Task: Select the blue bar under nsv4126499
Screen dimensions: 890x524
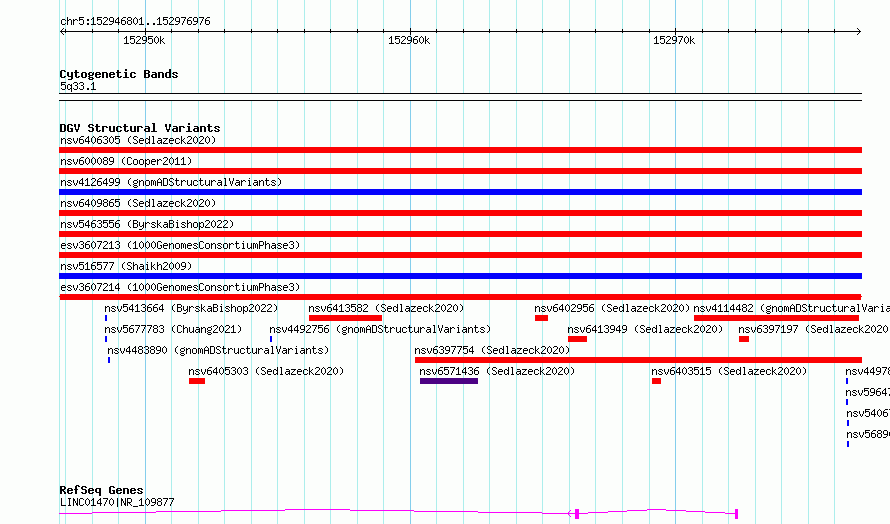Action: point(460,192)
